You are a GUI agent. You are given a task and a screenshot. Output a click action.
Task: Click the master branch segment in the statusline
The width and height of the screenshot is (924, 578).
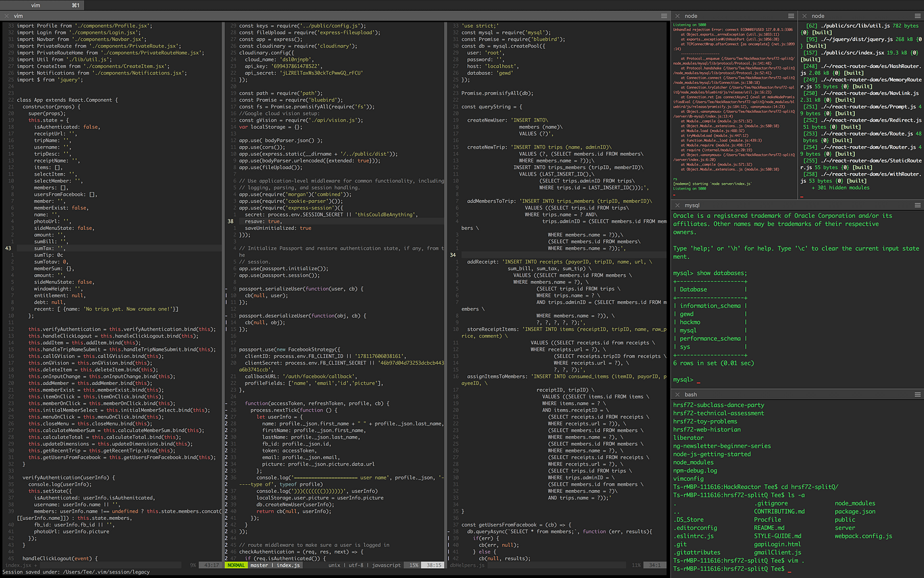[x=258, y=565]
